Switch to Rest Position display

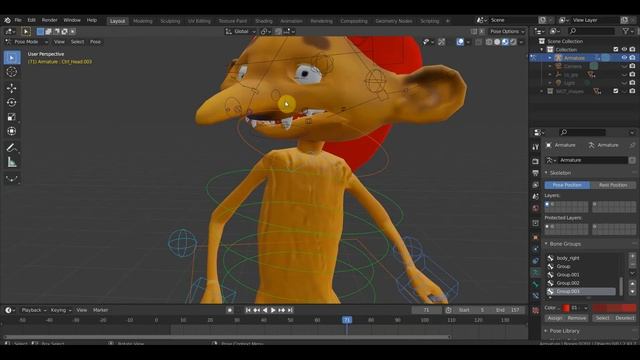coord(613,185)
